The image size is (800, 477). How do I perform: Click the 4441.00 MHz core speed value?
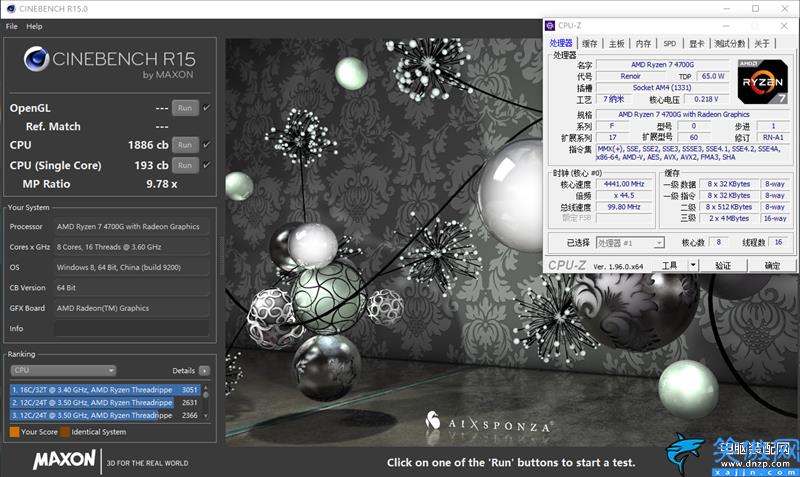624,184
